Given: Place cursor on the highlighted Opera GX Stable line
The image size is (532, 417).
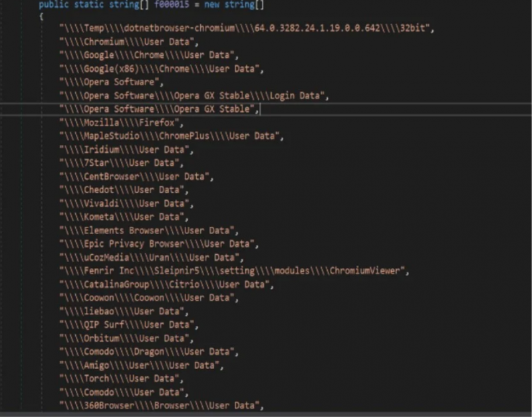Looking at the screenshot, I should pyautogui.click(x=158, y=109).
